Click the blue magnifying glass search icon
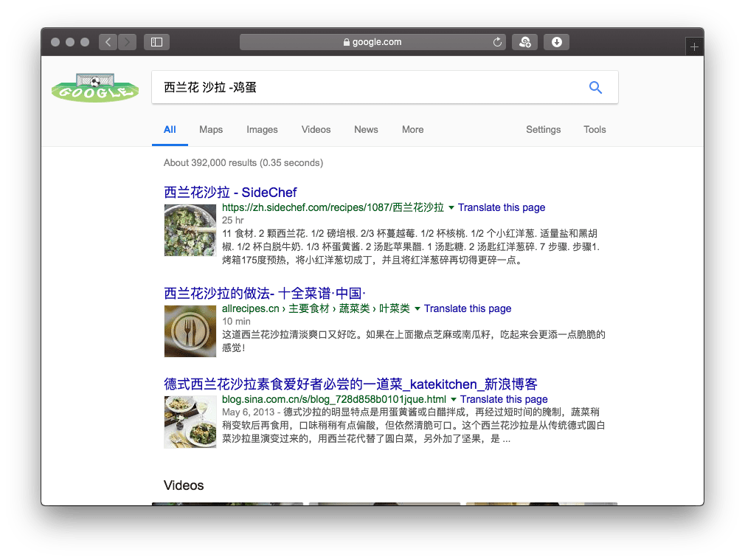745x560 pixels. 595,88
